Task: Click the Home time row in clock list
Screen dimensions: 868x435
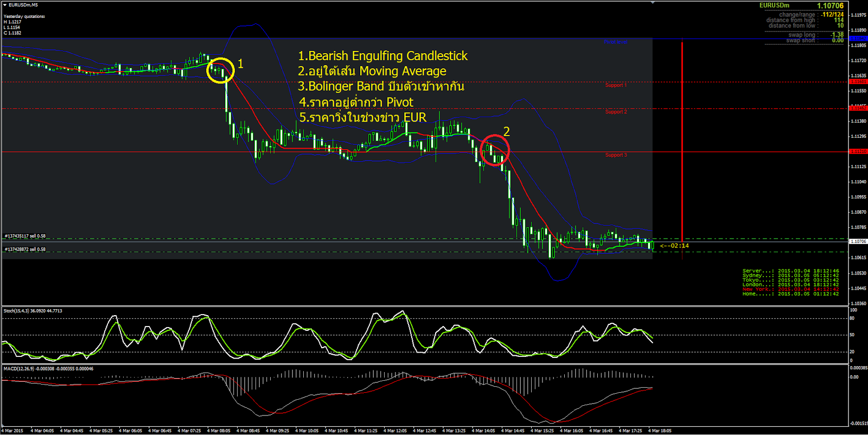Action: (790, 293)
